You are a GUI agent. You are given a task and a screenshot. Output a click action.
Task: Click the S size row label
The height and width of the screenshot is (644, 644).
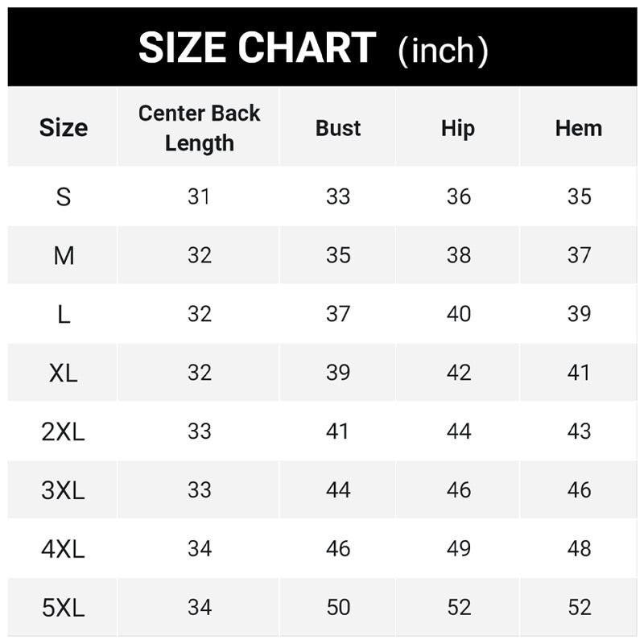pyautogui.click(x=64, y=196)
